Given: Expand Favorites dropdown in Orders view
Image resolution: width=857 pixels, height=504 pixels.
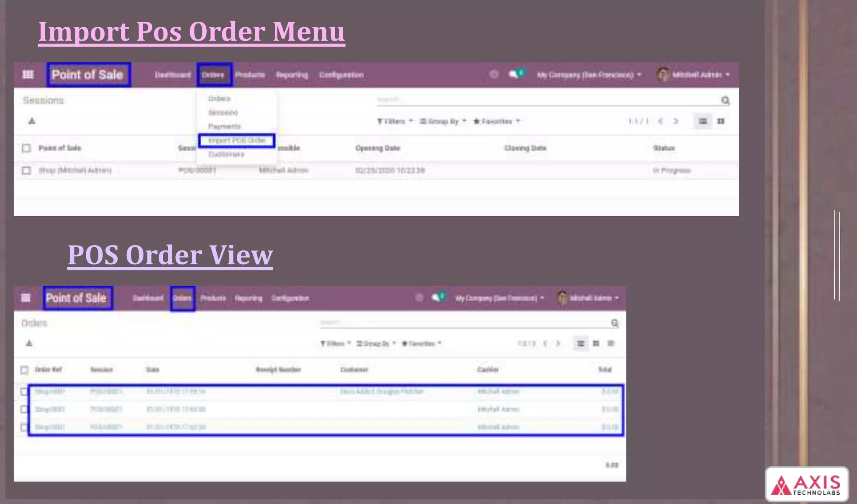Looking at the screenshot, I should (421, 343).
